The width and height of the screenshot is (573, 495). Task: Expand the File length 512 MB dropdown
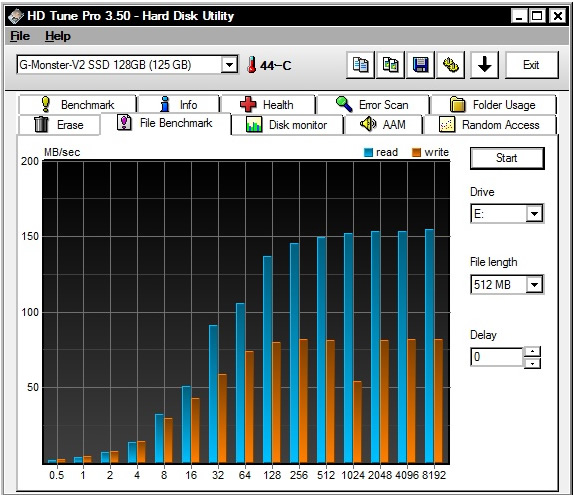pos(534,284)
